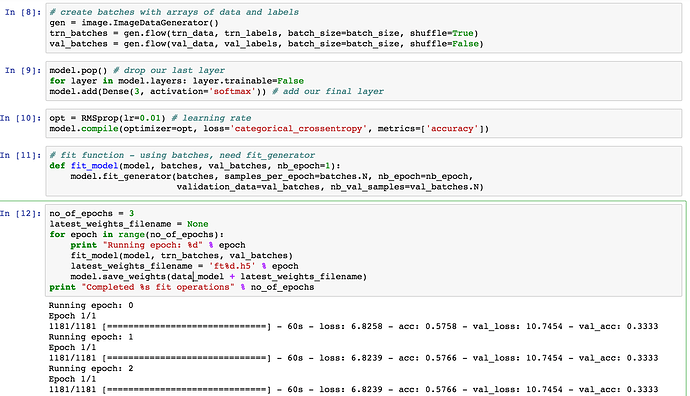Click the last epoch's progress bar output
The image size is (690, 396).
coord(353,390)
